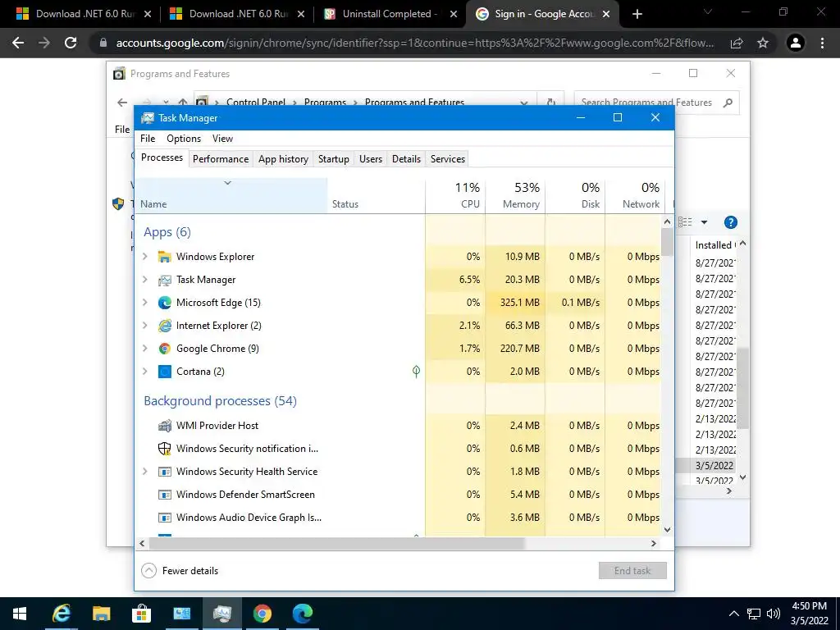
Task: Open Internet Explorer from the taskbar
Action: (x=61, y=614)
